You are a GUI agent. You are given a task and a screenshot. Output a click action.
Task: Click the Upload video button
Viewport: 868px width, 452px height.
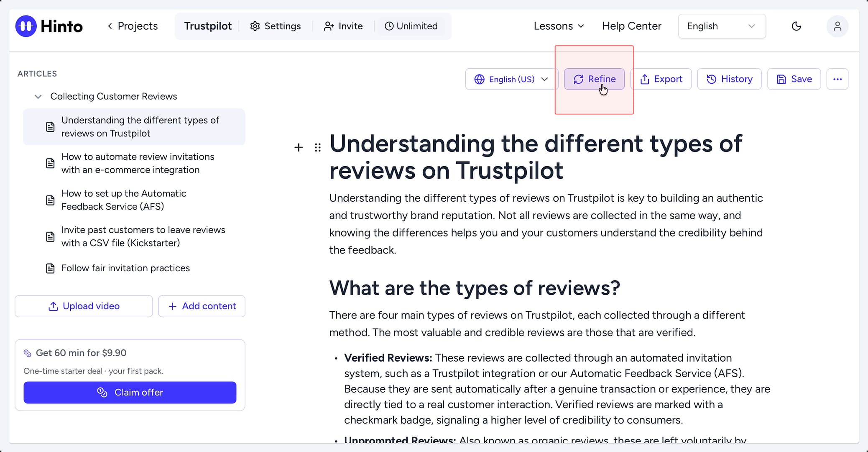[x=84, y=306]
